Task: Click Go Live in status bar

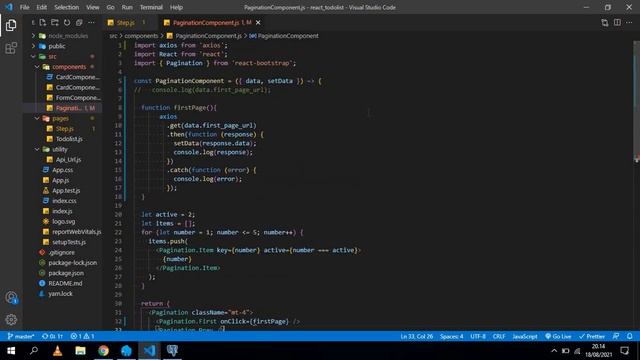Action: coord(558,336)
